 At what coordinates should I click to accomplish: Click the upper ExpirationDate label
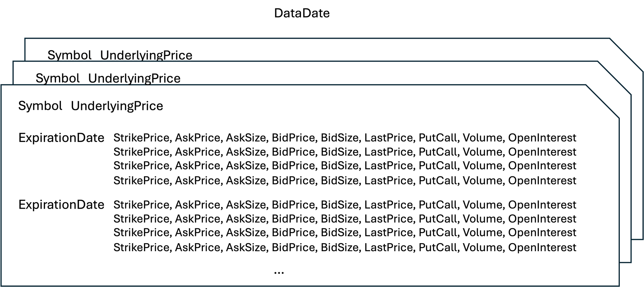click(x=61, y=138)
